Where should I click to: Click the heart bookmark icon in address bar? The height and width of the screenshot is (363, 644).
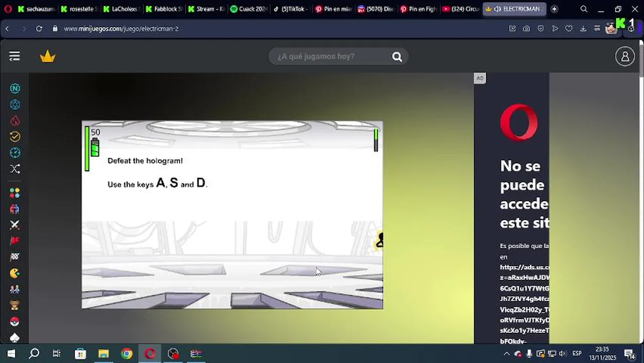click(569, 29)
